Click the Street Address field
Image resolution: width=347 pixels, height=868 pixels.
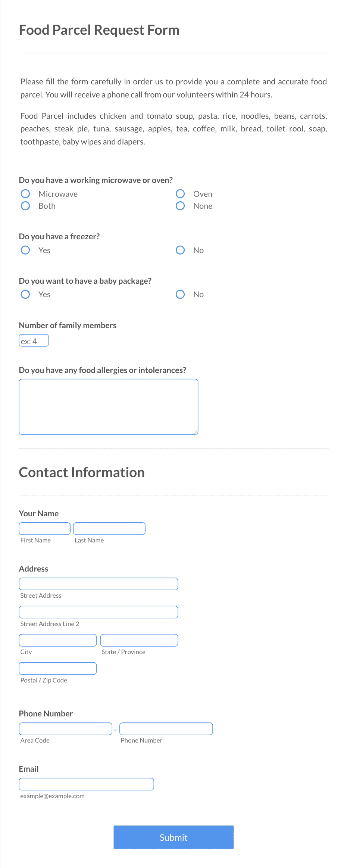pos(98,583)
